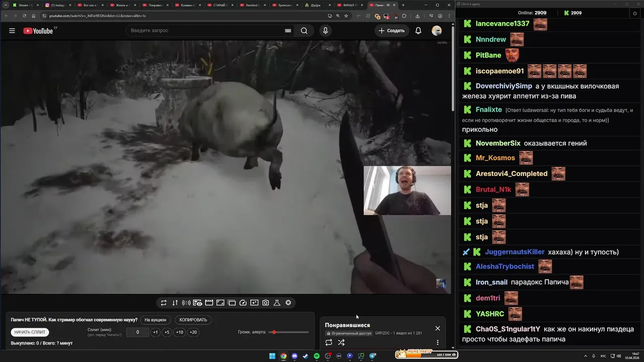Add +10 minutes to split
Viewport: 644px width, 362px height.
click(180, 332)
